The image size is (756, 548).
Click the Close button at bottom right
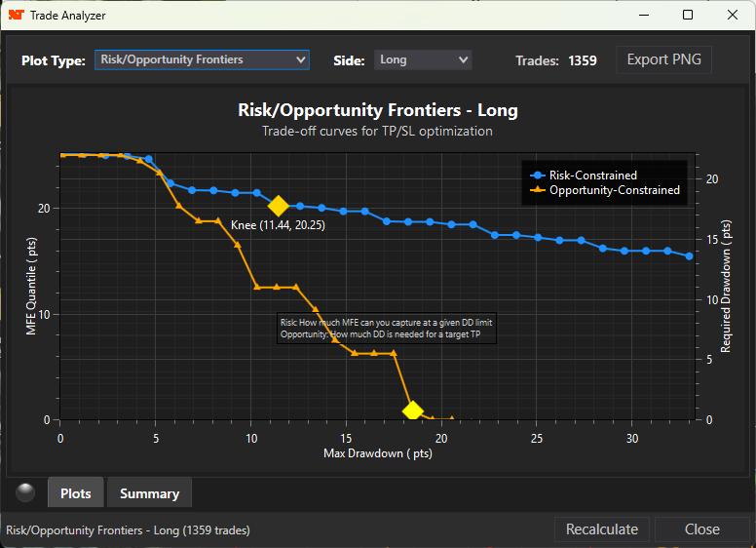701,529
